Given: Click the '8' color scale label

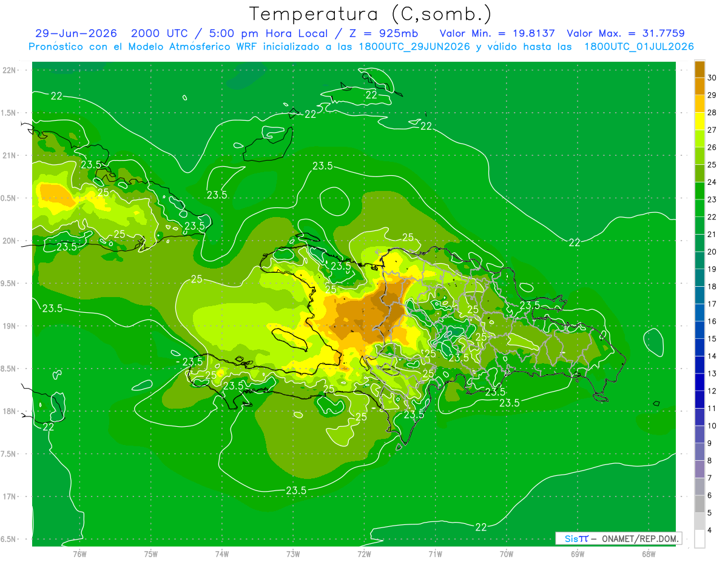Looking at the screenshot, I should click(x=710, y=461).
